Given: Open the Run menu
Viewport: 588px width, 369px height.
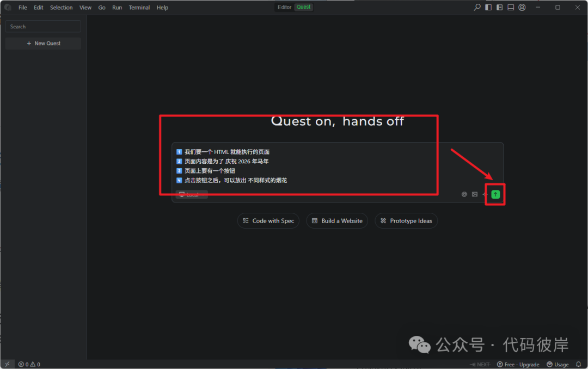Looking at the screenshot, I should click(117, 8).
